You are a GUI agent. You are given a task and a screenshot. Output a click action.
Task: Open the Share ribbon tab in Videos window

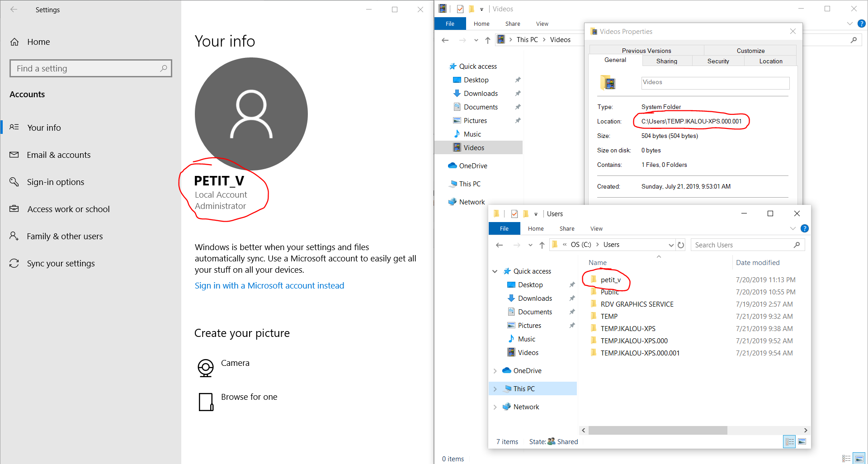click(x=513, y=24)
